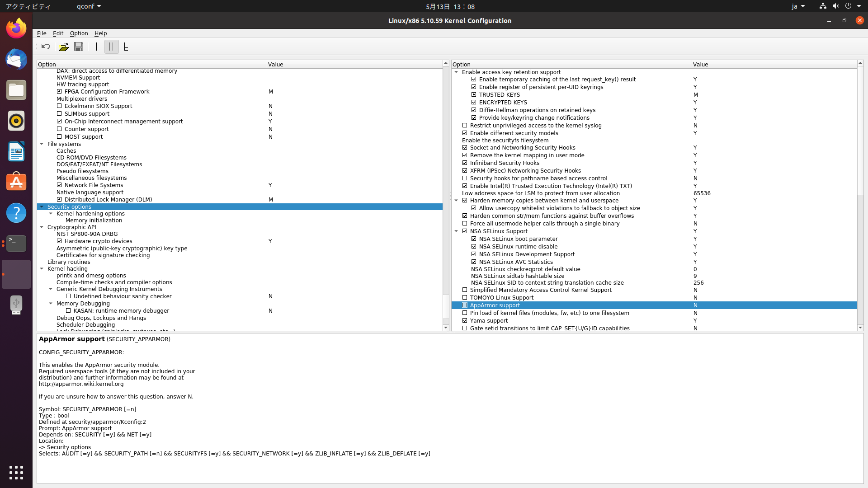Select Memory initialization tree item
868x488 pixels.
pos(94,221)
